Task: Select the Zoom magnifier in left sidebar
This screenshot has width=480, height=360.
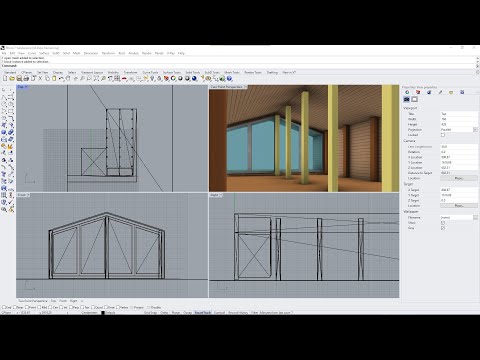Action: coord(4,209)
